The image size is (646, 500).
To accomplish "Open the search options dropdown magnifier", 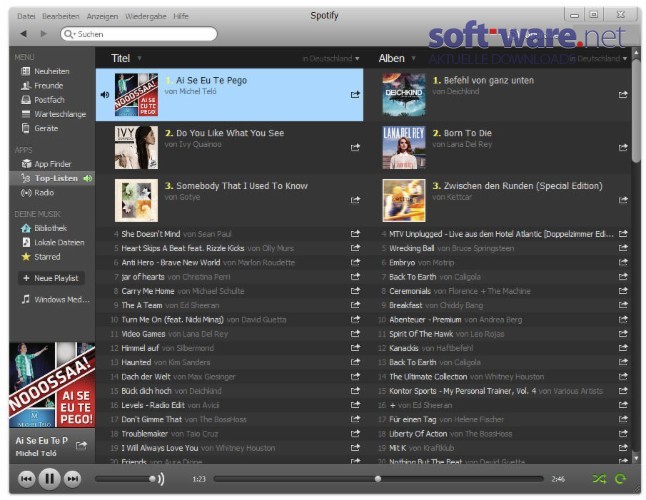I will pos(70,34).
